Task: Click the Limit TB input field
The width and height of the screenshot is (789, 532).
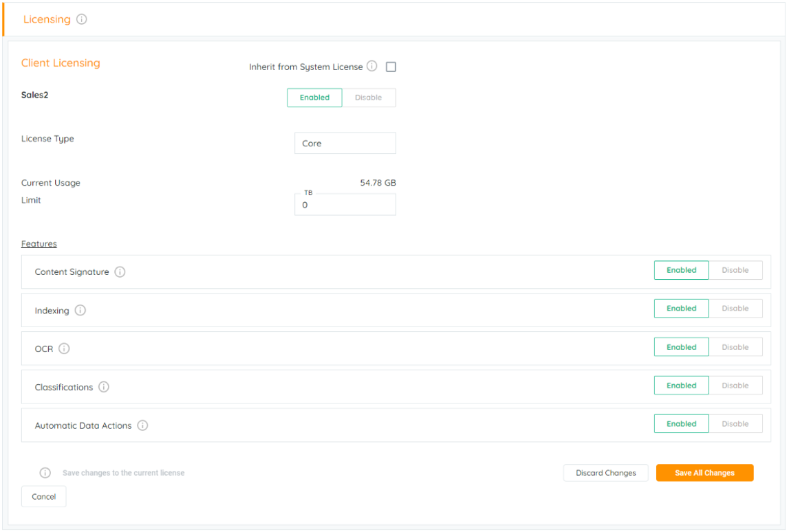Action: 345,205
